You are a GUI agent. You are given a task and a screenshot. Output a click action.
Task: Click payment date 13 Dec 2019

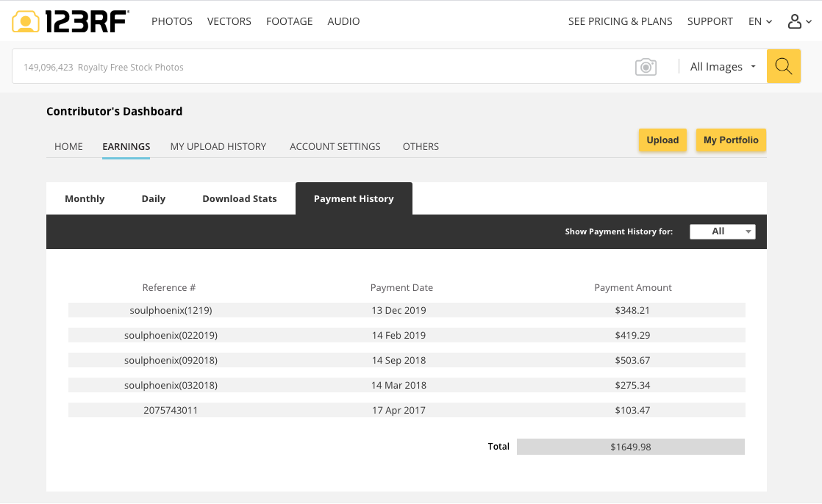click(x=399, y=310)
